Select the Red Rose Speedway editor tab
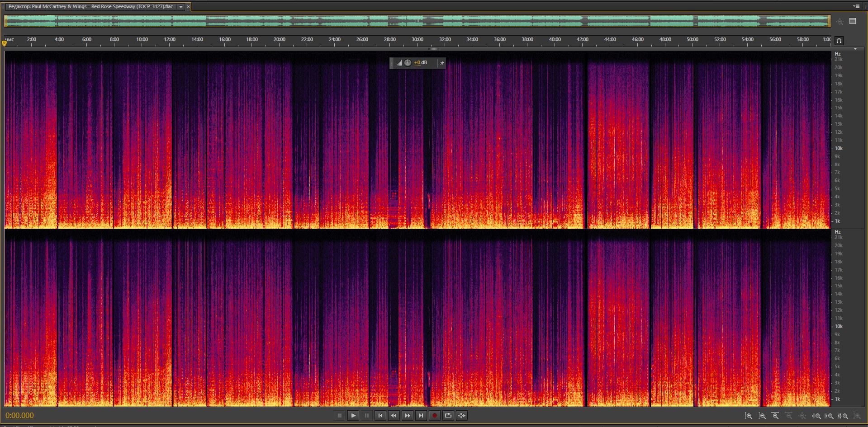This screenshot has width=868, height=427. 90,7
